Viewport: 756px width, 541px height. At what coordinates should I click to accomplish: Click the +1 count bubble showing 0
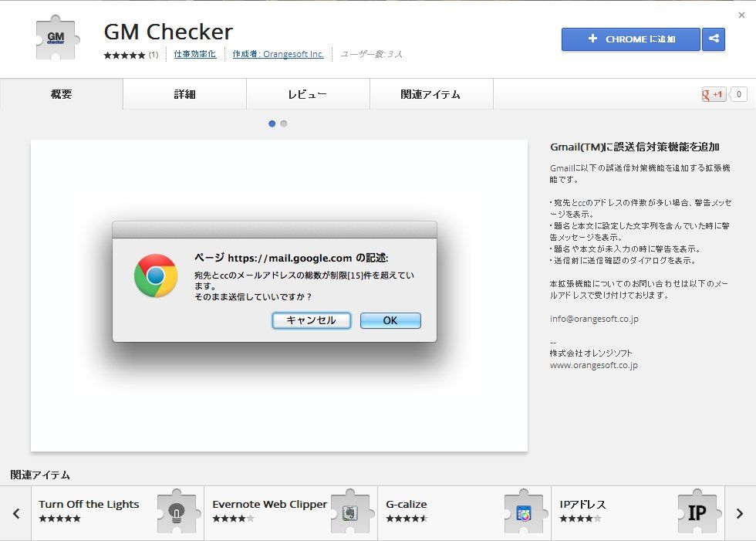(x=738, y=94)
